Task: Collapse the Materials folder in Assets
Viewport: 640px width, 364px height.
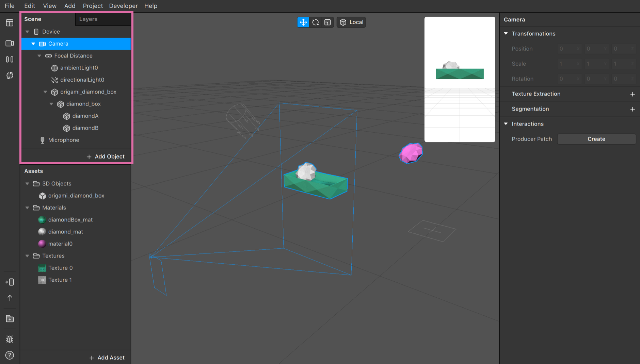Action: (x=27, y=208)
